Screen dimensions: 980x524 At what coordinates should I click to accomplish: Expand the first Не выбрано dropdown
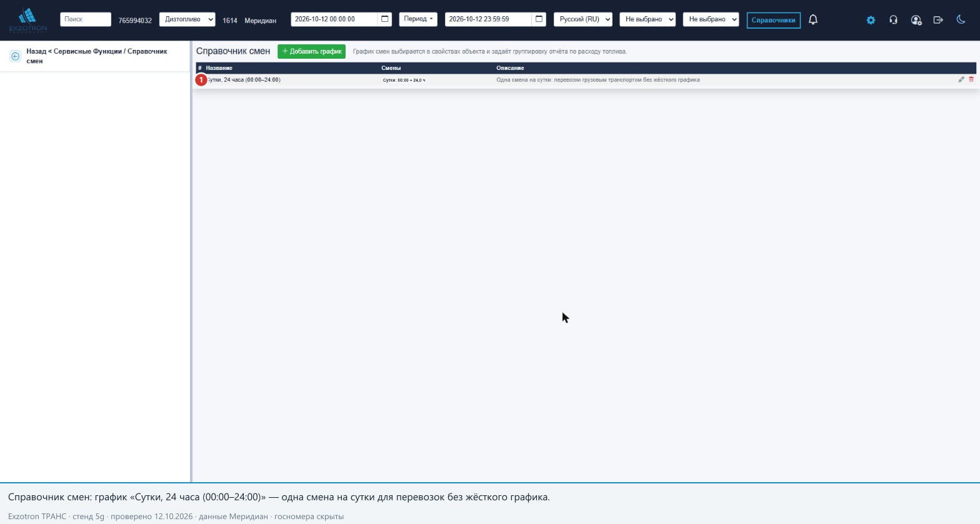(647, 19)
